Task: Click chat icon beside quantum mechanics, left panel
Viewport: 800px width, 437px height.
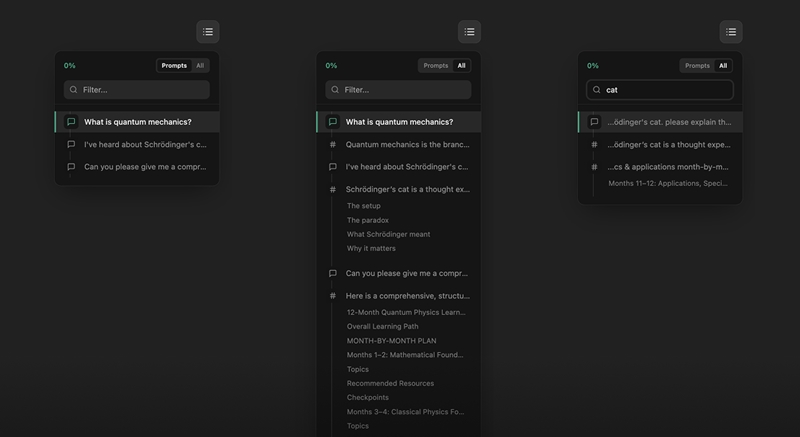Action: [71, 122]
